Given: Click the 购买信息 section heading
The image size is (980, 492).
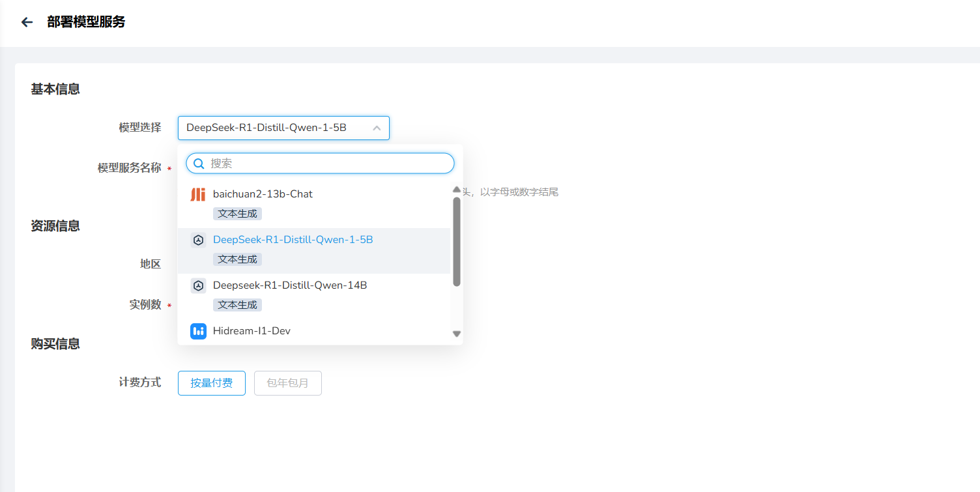Looking at the screenshot, I should (x=55, y=344).
